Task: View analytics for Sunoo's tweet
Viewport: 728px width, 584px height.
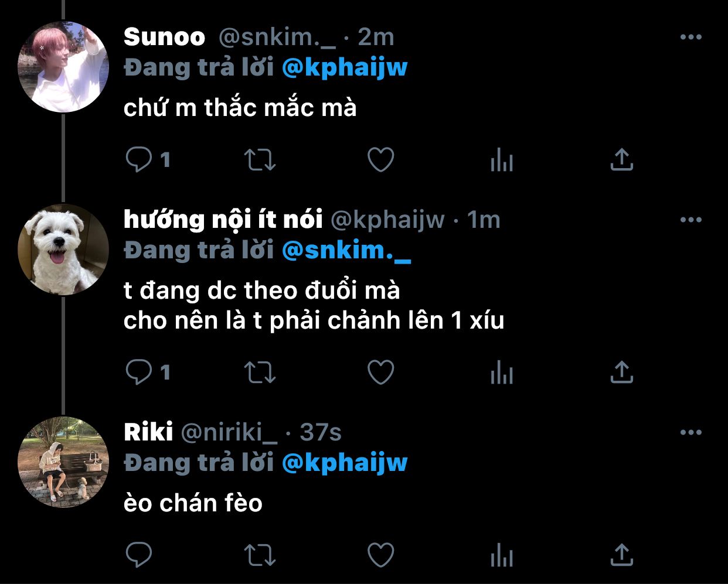Action: [x=502, y=159]
